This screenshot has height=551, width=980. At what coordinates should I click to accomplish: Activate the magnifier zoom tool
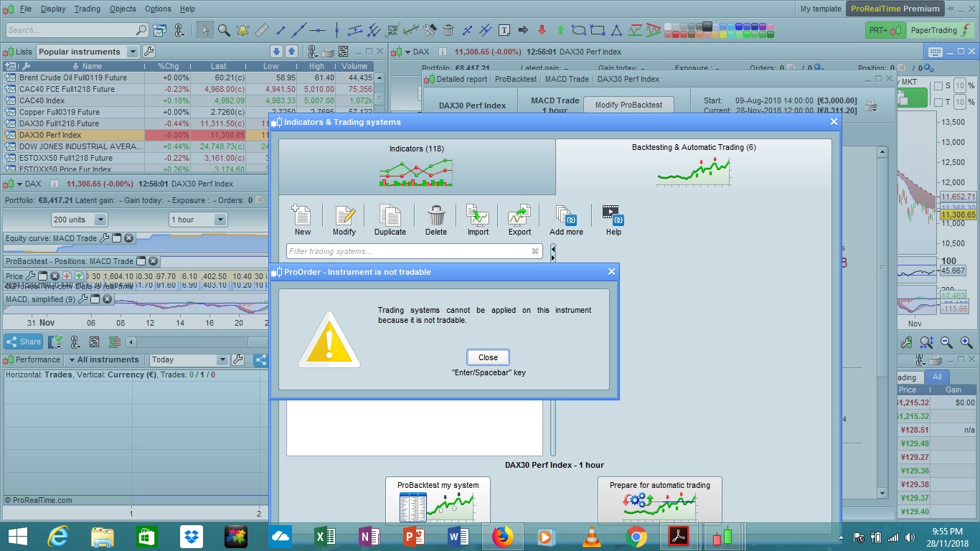[224, 30]
